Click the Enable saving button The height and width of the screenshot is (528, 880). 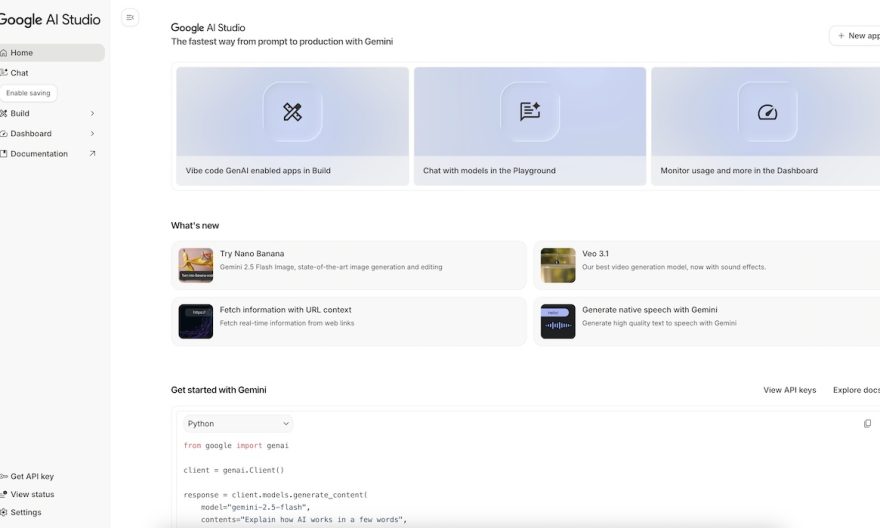click(28, 93)
